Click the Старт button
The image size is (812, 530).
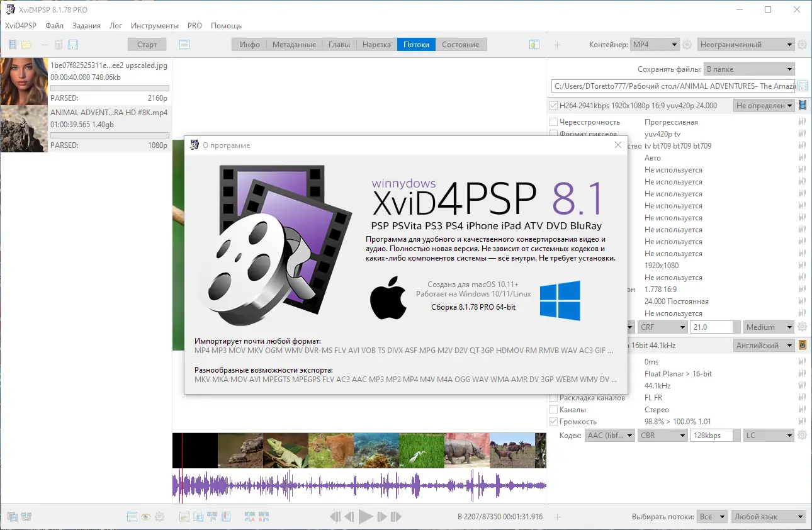point(147,45)
